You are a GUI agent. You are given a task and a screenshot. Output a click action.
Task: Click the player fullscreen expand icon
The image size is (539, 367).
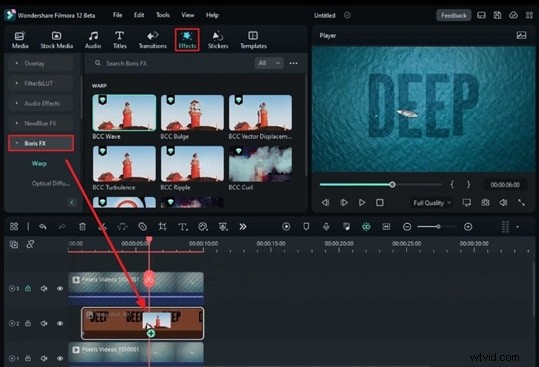521,203
